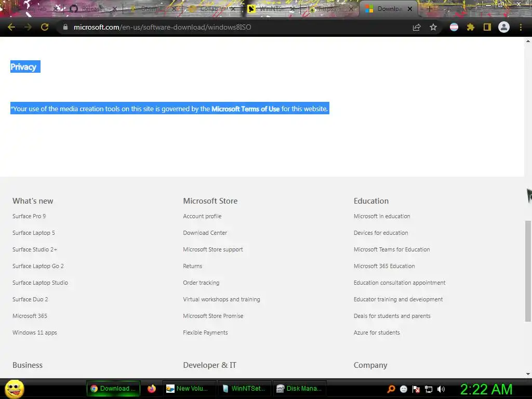Open the Extensions puzzle-piece menu
This screenshot has height=399, width=532.
[471, 27]
